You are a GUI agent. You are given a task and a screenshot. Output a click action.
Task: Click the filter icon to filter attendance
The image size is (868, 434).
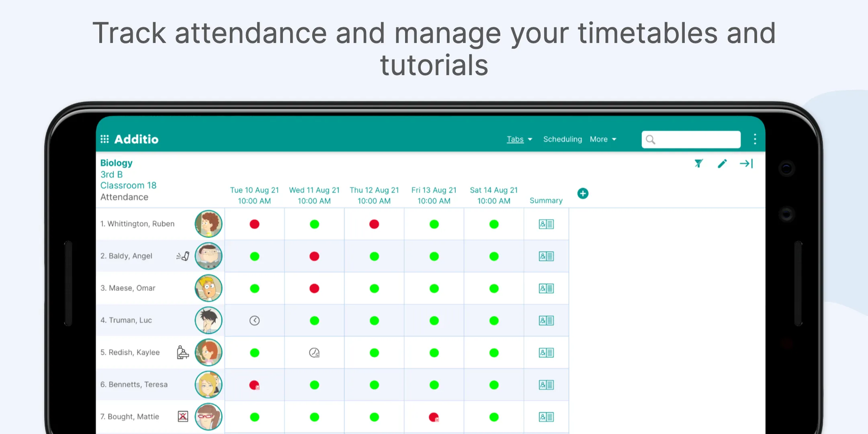click(698, 163)
